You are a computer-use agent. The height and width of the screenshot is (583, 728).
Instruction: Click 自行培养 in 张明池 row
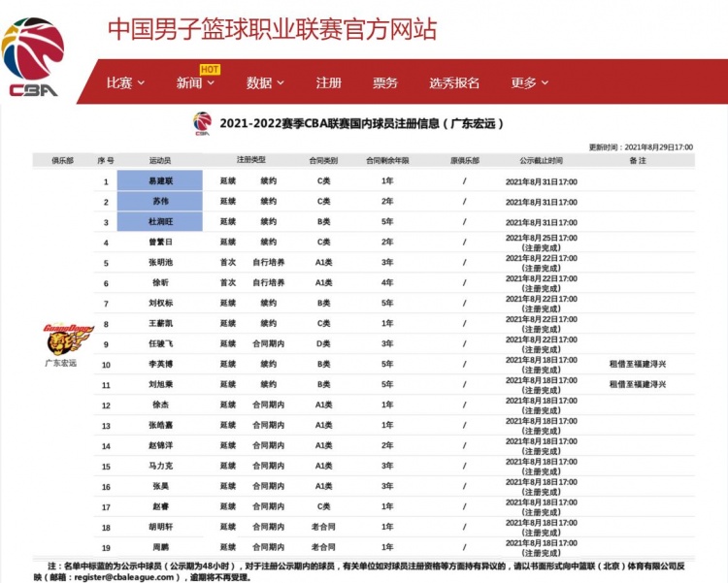pyautogui.click(x=268, y=262)
